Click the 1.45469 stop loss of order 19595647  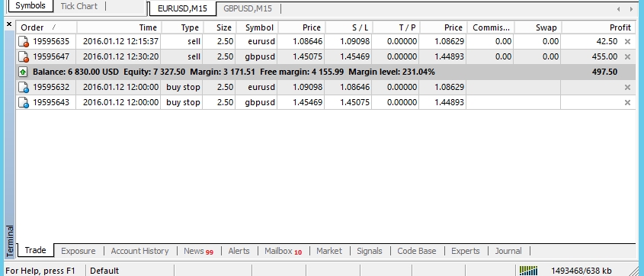(x=355, y=56)
